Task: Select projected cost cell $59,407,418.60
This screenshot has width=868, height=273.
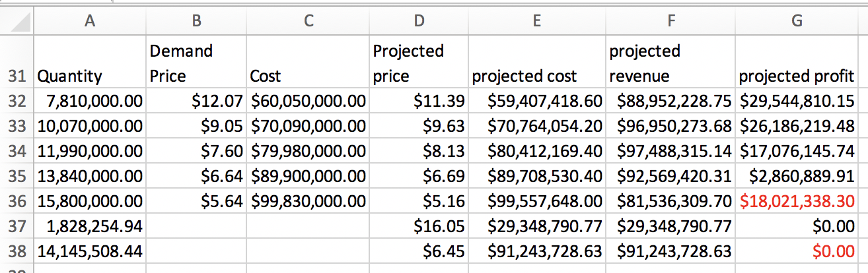Action: click(536, 102)
